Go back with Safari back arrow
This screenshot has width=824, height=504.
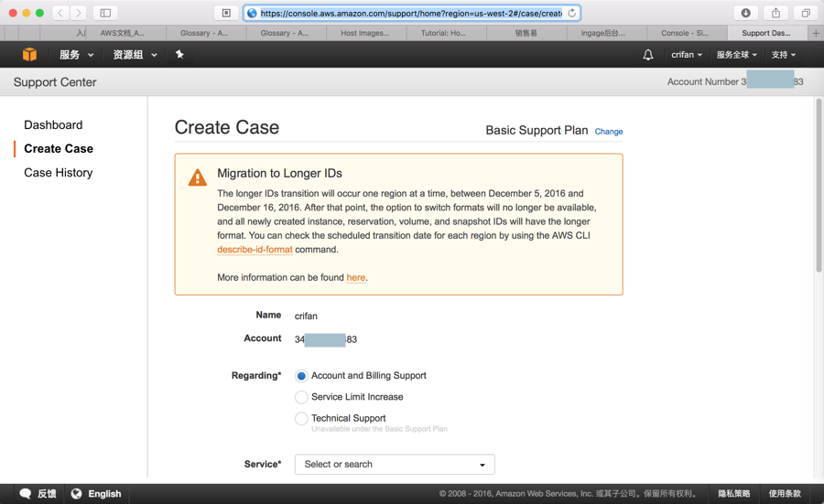(60, 13)
